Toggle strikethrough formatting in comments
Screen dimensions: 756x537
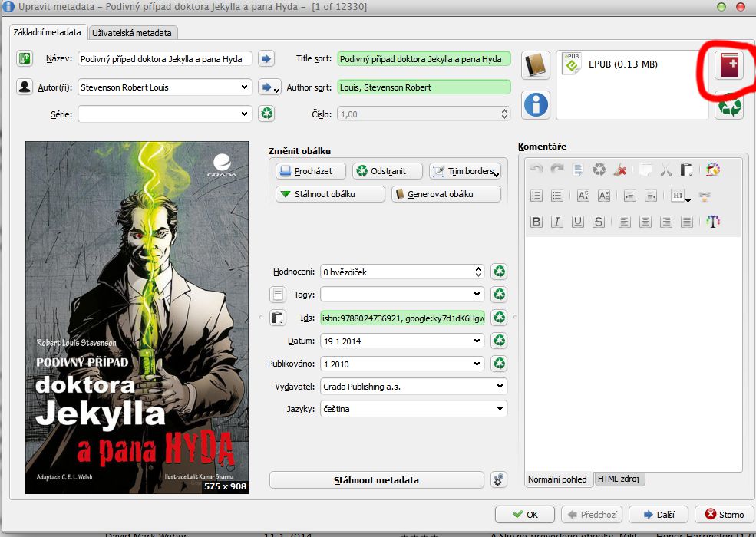tap(599, 221)
